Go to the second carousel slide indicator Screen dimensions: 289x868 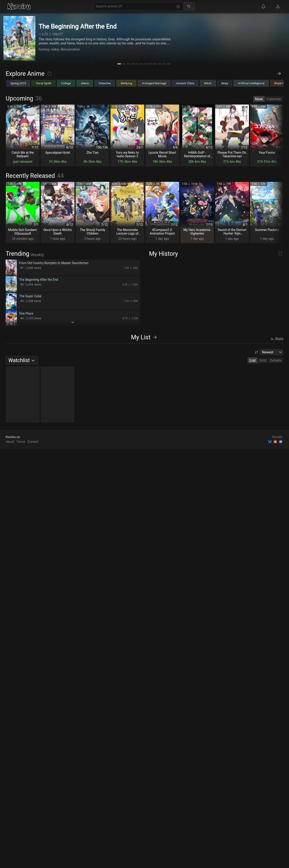pyautogui.click(x=124, y=64)
